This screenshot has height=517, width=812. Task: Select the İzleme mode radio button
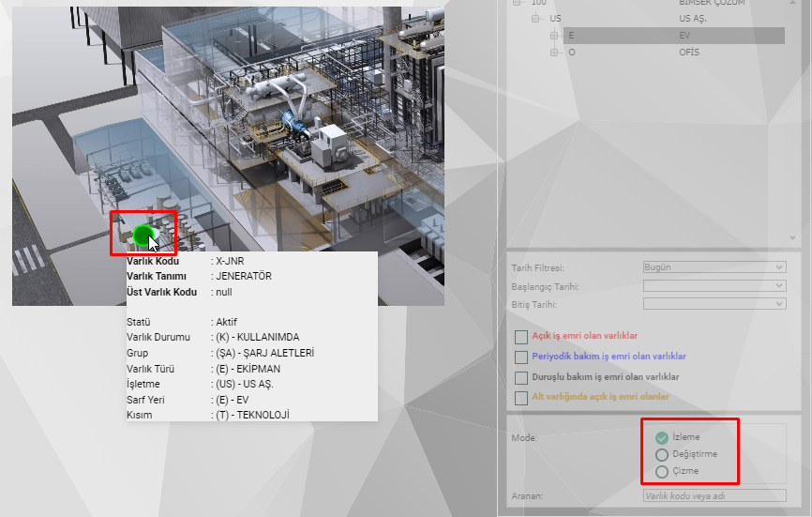pos(662,438)
